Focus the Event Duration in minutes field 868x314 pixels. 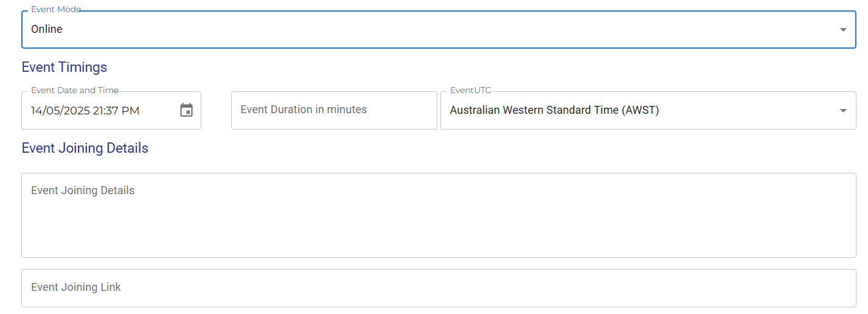pos(333,110)
